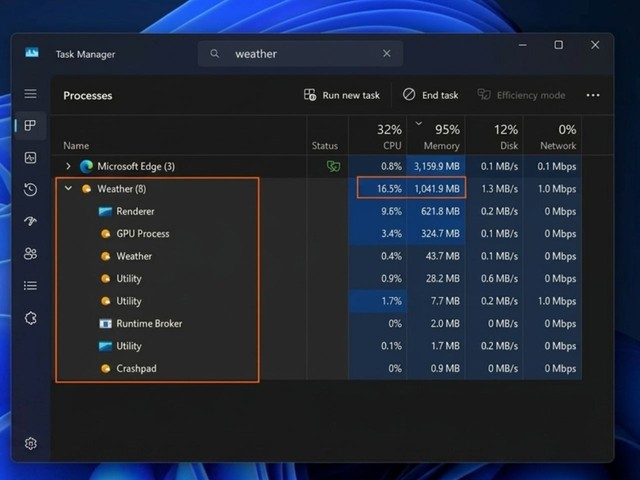Click Efficiency mode button
This screenshot has height=480, width=640.
coord(522,95)
